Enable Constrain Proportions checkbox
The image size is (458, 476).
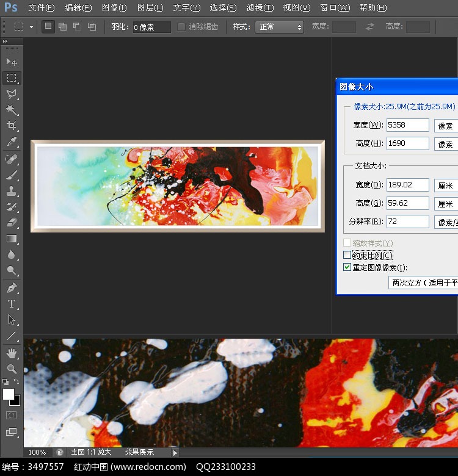[347, 254]
